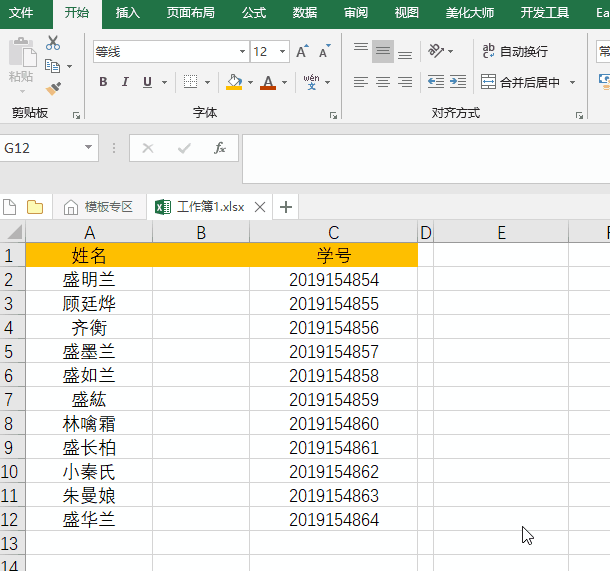Image resolution: width=610 pixels, height=571 pixels.
Task: Click the increase indent icon
Action: coord(458,82)
